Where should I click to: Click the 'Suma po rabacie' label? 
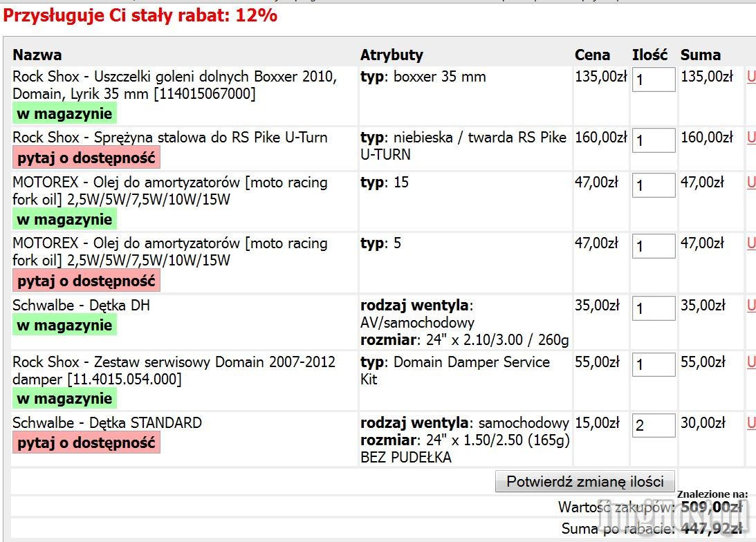coord(618,529)
